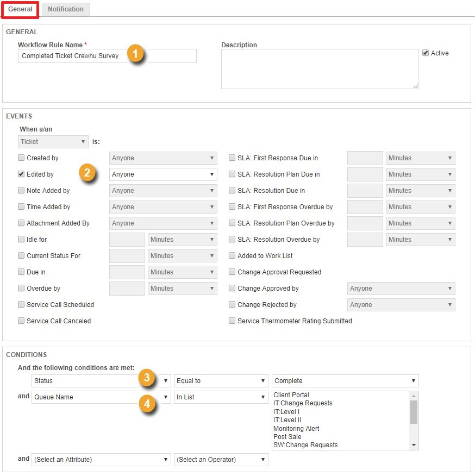Viewport: 475px width, 476px height.
Task: Check SLA: First Response Due in
Action: (232, 158)
